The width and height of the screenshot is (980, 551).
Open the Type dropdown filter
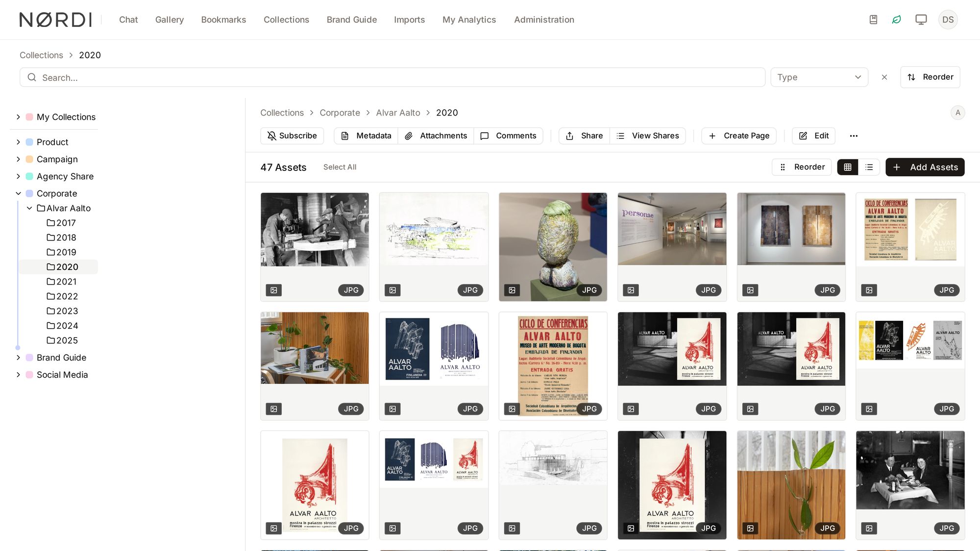tap(819, 77)
